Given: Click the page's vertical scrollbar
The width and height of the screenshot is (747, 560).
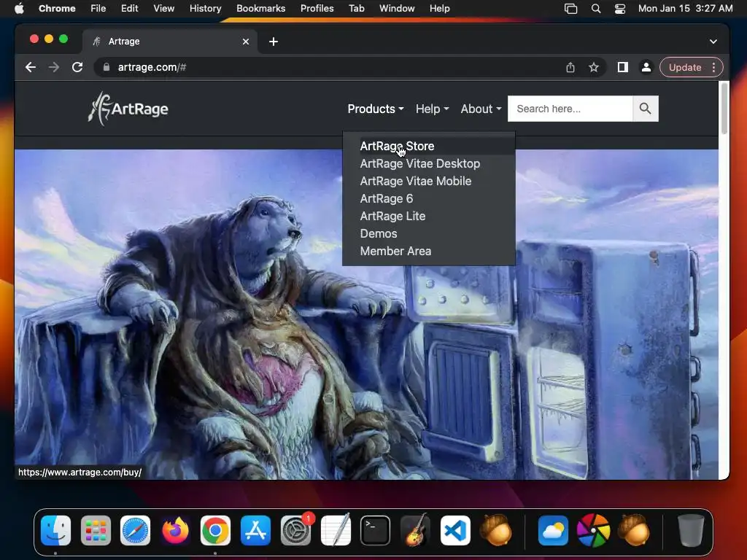Looking at the screenshot, I should (724, 109).
